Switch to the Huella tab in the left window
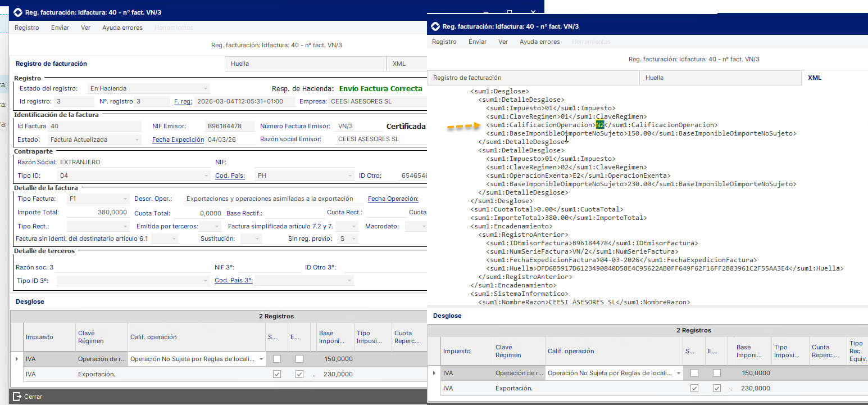 (x=306, y=64)
